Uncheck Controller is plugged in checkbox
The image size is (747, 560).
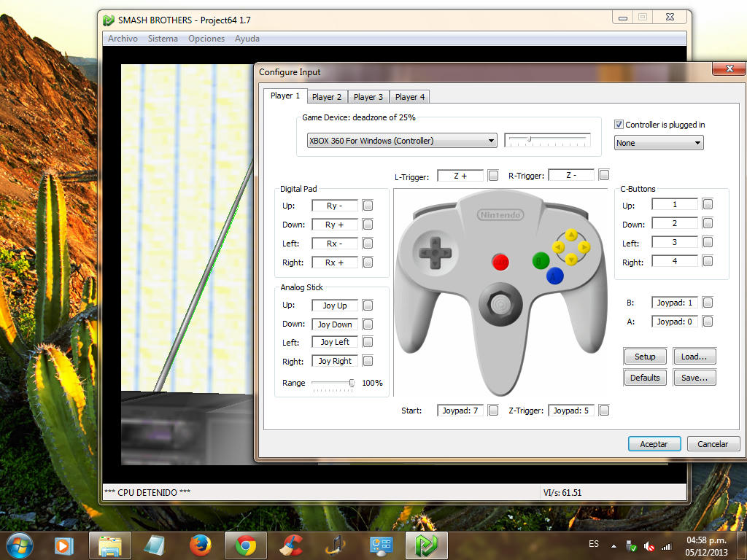[619, 125]
